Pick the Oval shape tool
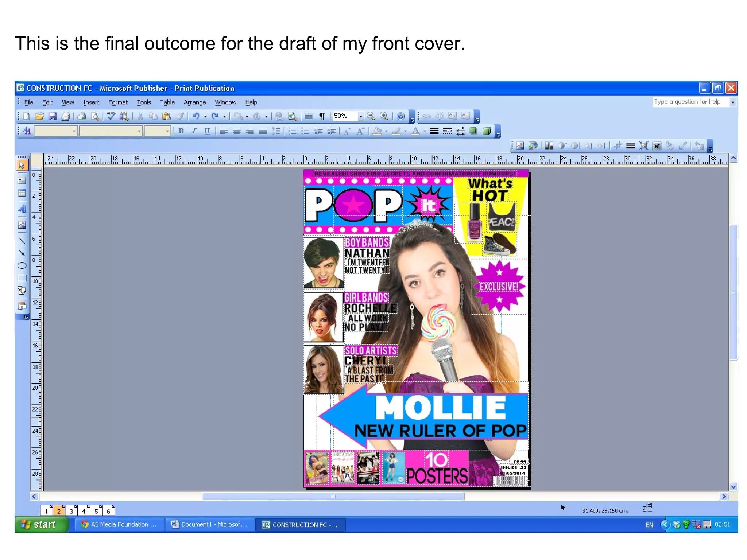Screen dimensions: 747x560 [22, 265]
